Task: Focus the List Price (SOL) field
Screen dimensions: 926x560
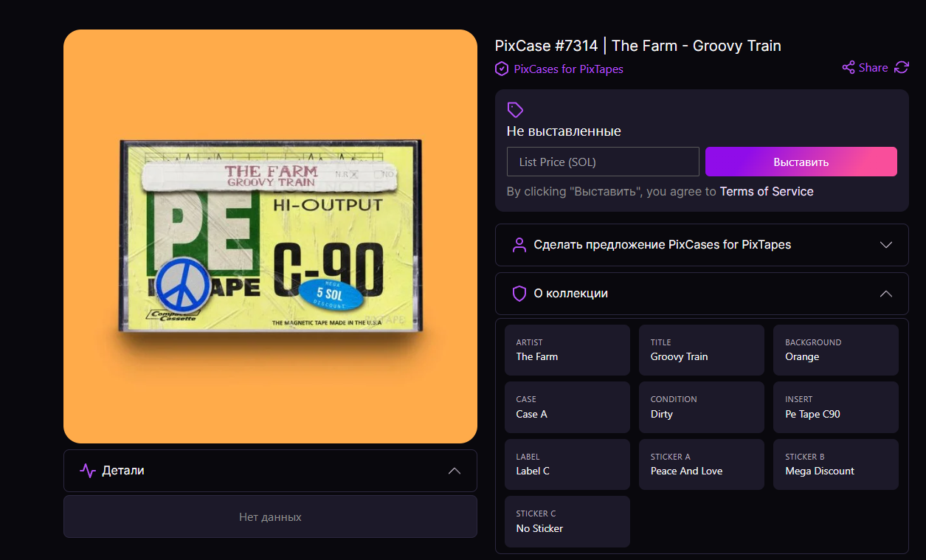Action: point(603,162)
